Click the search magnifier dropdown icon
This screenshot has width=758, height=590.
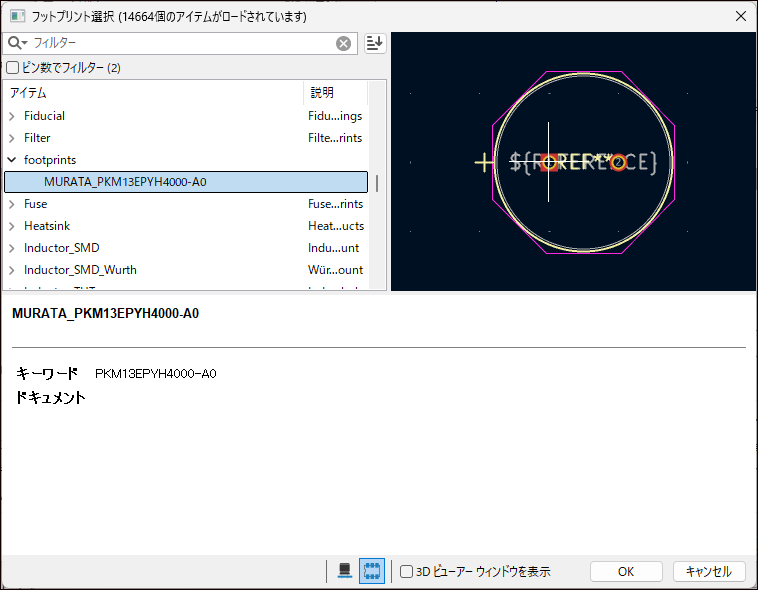[17, 43]
